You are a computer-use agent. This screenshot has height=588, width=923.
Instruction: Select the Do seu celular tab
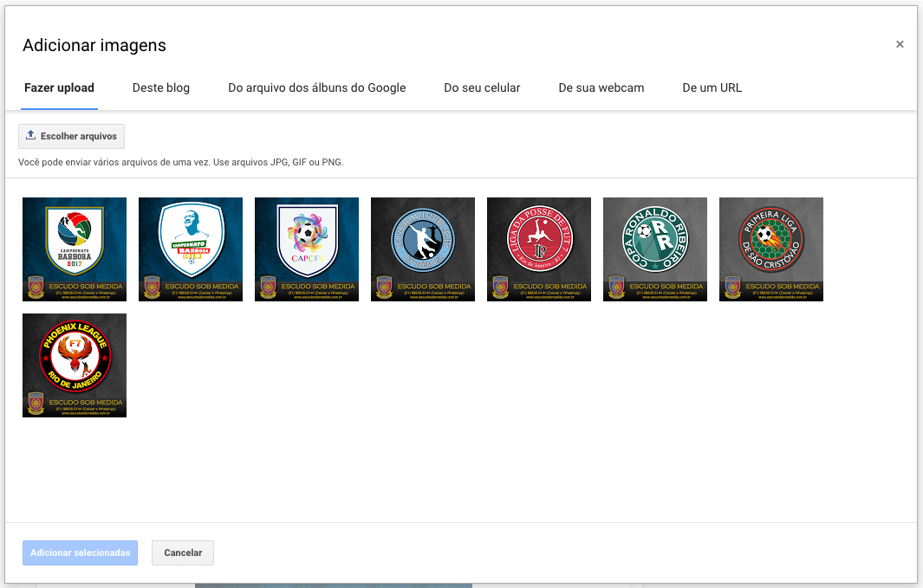pos(482,87)
